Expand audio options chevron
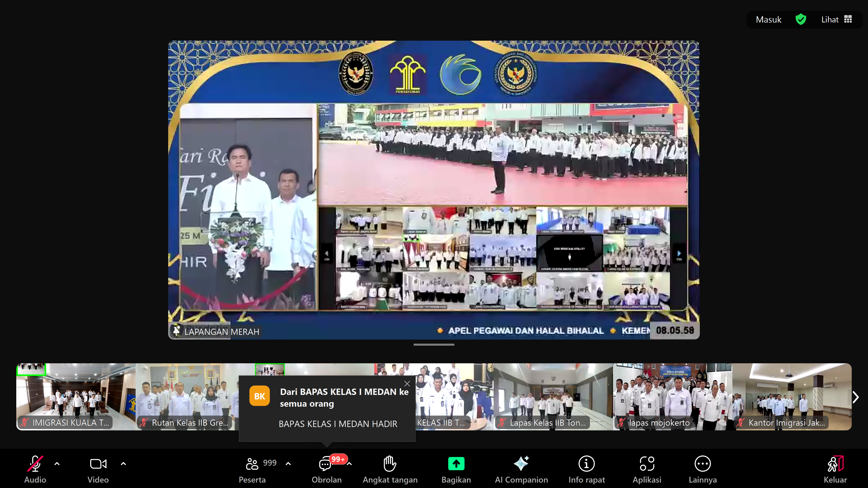Viewport: 868px width, 488px height. click(57, 464)
